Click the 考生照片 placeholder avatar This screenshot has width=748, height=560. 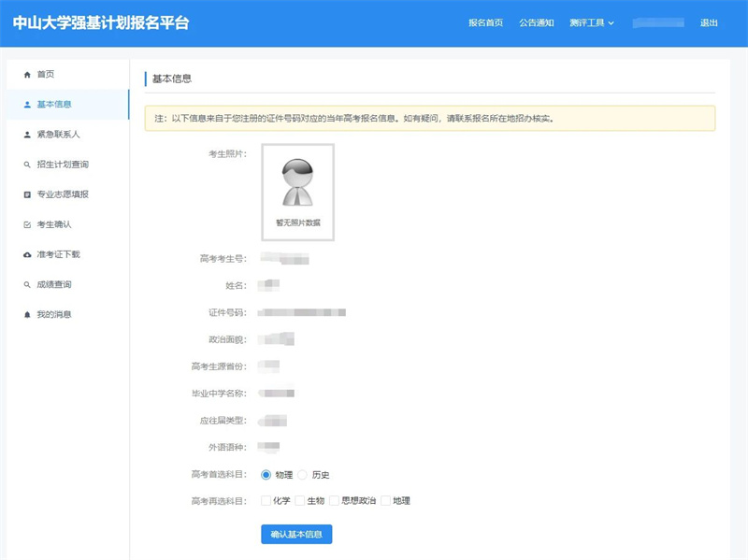pyautogui.click(x=297, y=182)
